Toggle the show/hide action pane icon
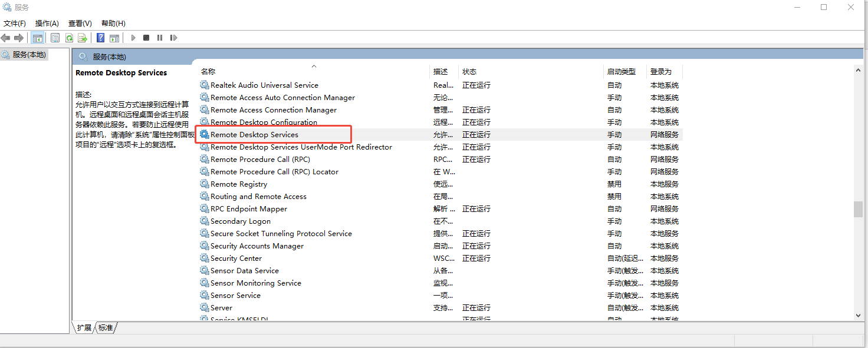This screenshot has width=868, height=348. (x=114, y=38)
